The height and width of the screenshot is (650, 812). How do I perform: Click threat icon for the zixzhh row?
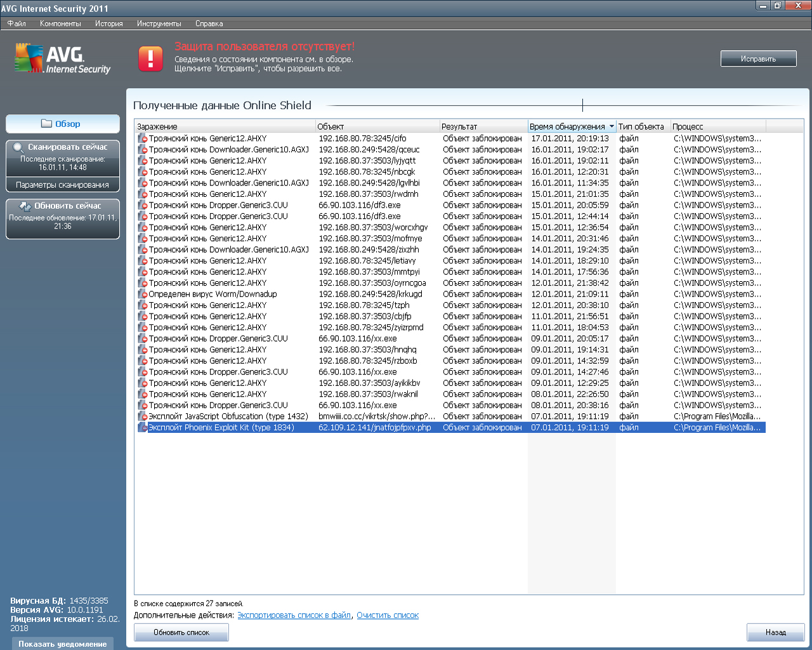[143, 249]
